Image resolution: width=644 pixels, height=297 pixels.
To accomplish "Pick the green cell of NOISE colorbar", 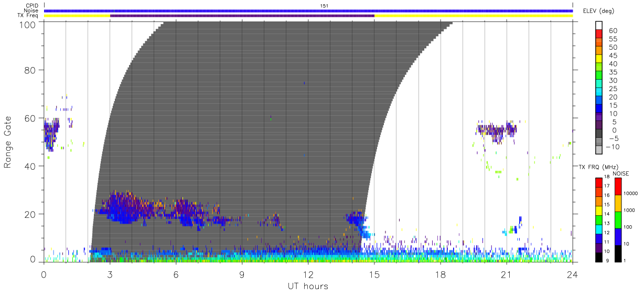I will coord(618,220).
